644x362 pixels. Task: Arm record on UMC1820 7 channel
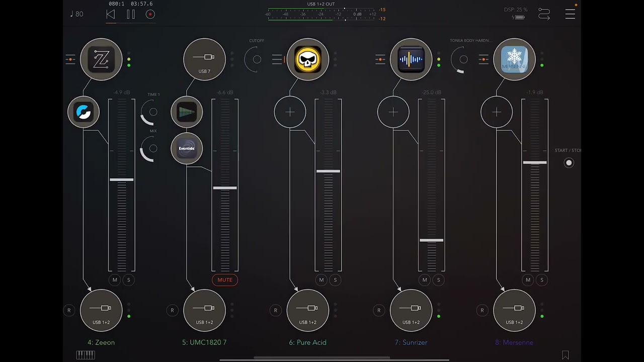[172, 310]
